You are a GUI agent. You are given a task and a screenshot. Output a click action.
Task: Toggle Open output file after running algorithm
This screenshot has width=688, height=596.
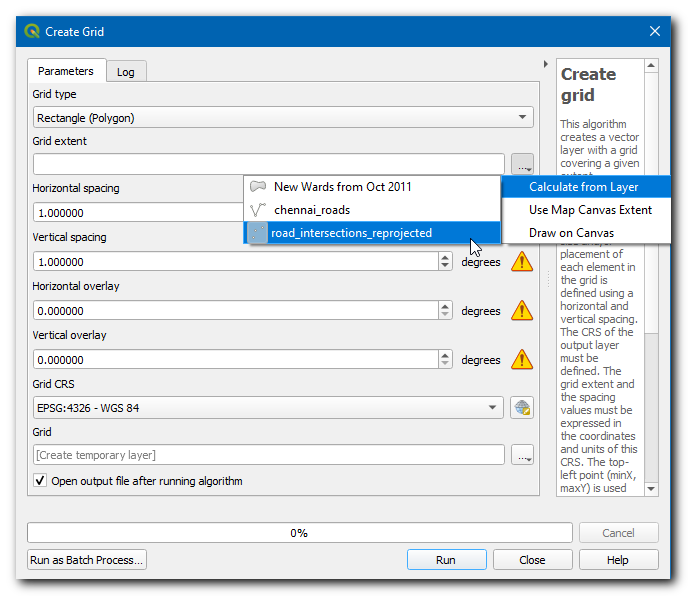point(40,481)
